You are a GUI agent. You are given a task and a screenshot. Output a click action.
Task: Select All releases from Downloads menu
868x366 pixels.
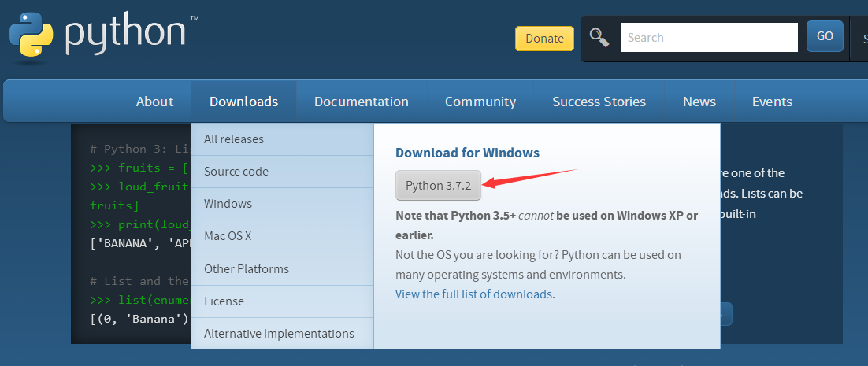(234, 139)
